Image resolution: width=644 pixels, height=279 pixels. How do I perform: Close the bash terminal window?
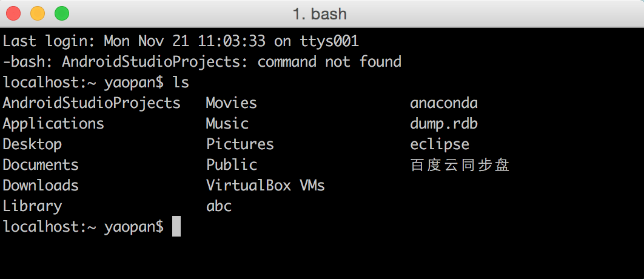(13, 13)
